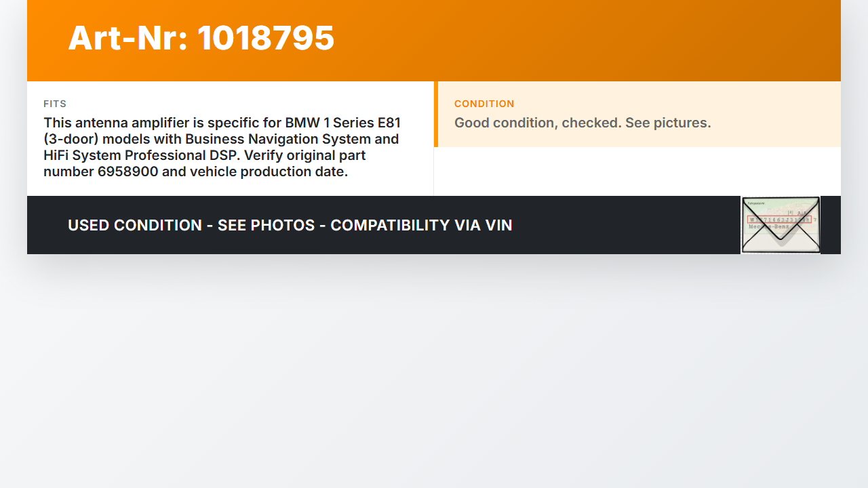Click the Art-Nr: 1018795 heading
The width and height of the screenshot is (868, 488).
pyautogui.click(x=201, y=38)
